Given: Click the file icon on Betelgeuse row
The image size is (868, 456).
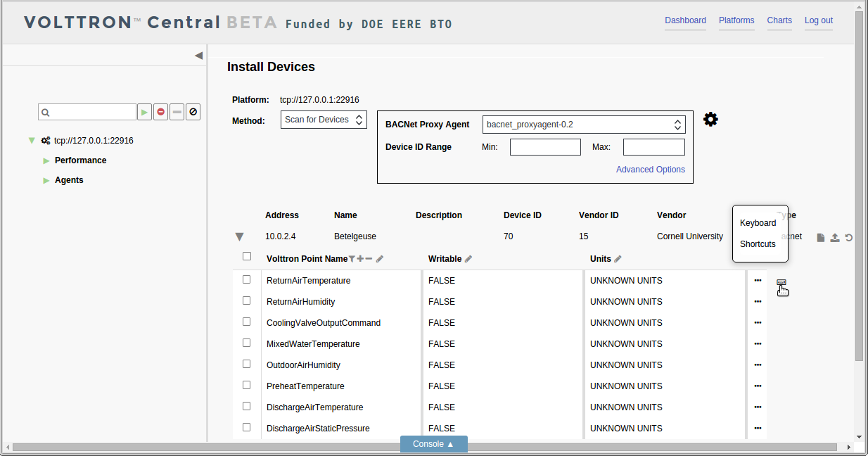Looking at the screenshot, I should (x=821, y=238).
